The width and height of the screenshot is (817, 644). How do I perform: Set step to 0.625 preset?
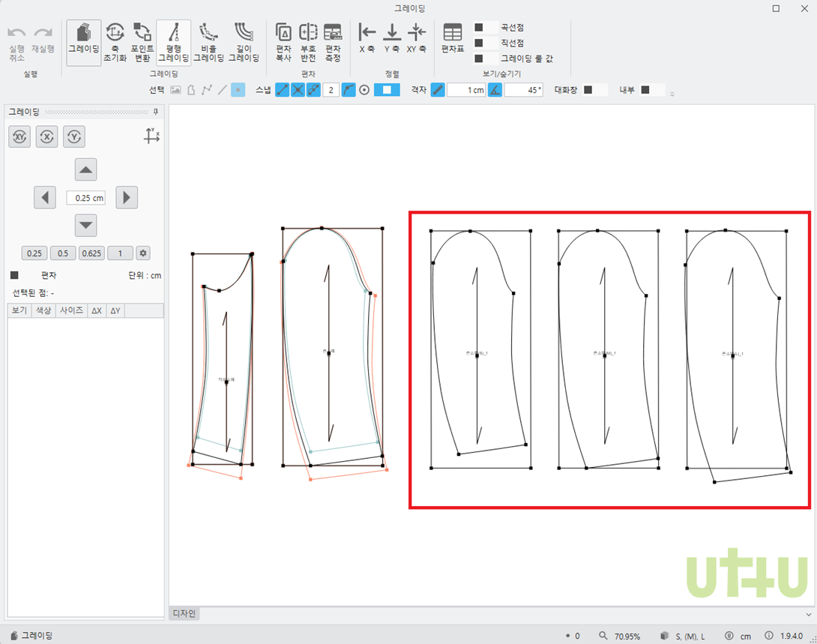pos(91,253)
